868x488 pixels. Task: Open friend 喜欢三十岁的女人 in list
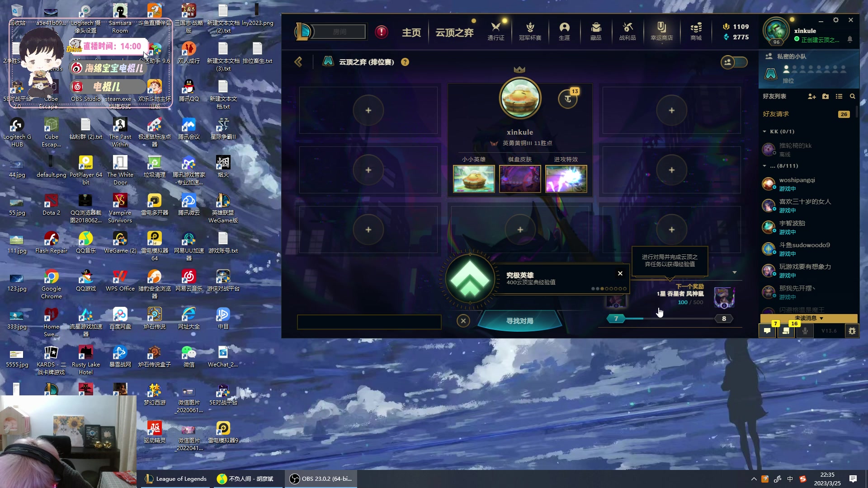(807, 206)
